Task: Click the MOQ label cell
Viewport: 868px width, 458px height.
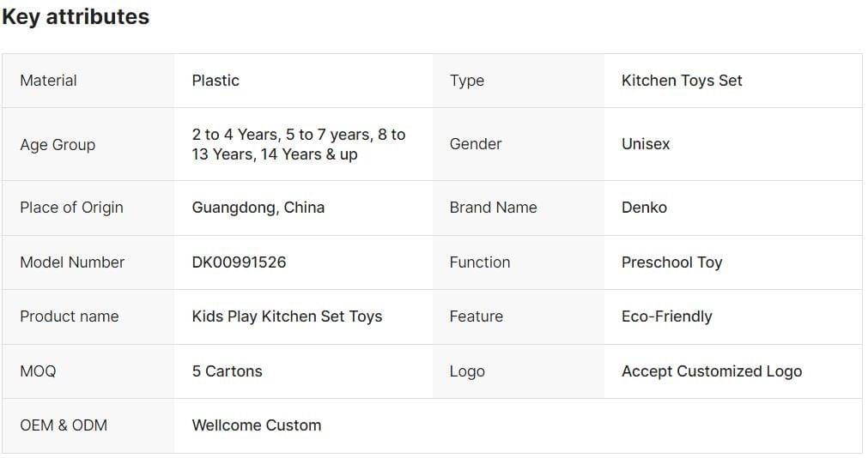Action: (x=38, y=371)
